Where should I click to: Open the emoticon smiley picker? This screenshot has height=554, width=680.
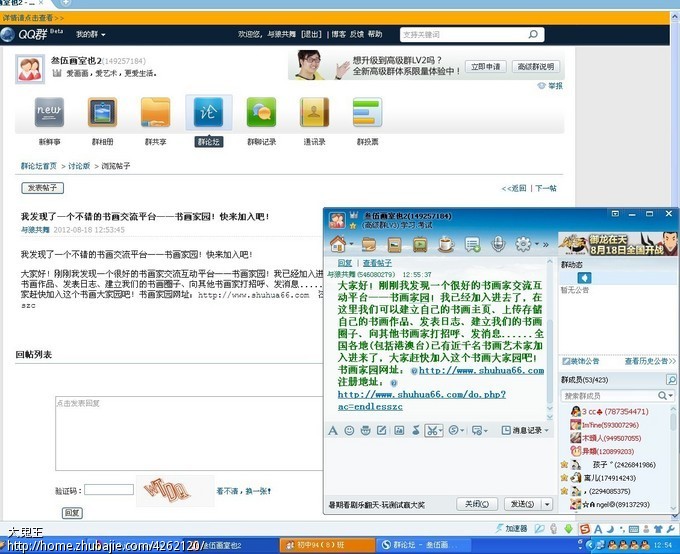(349, 430)
